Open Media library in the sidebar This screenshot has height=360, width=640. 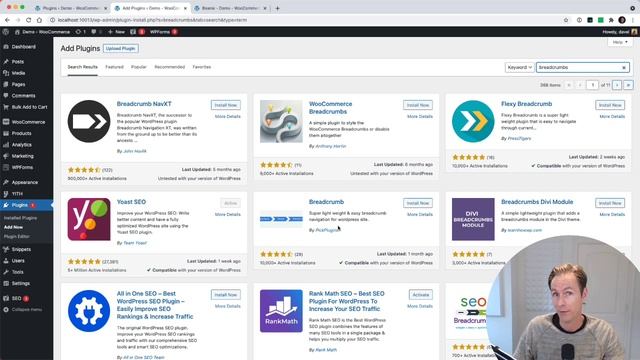pyautogui.click(x=18, y=73)
